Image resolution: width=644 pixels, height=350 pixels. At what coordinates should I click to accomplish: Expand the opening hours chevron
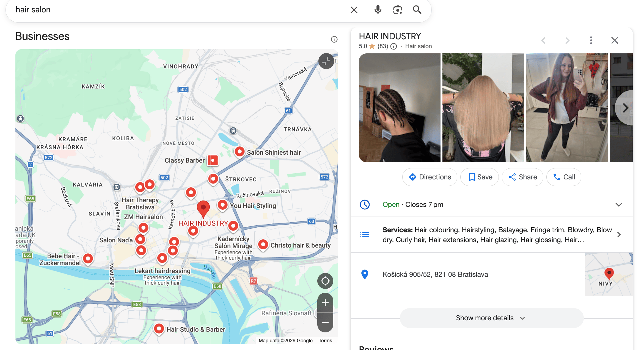point(619,205)
